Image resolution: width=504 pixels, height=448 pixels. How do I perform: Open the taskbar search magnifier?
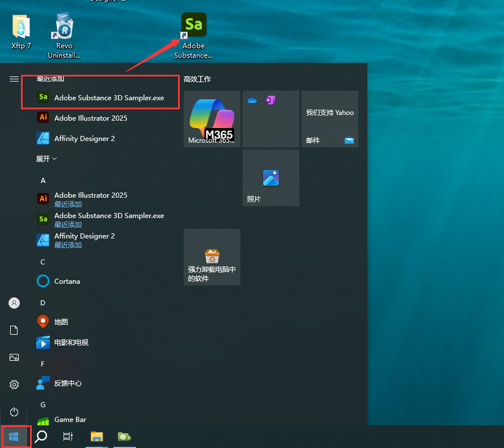click(x=41, y=436)
